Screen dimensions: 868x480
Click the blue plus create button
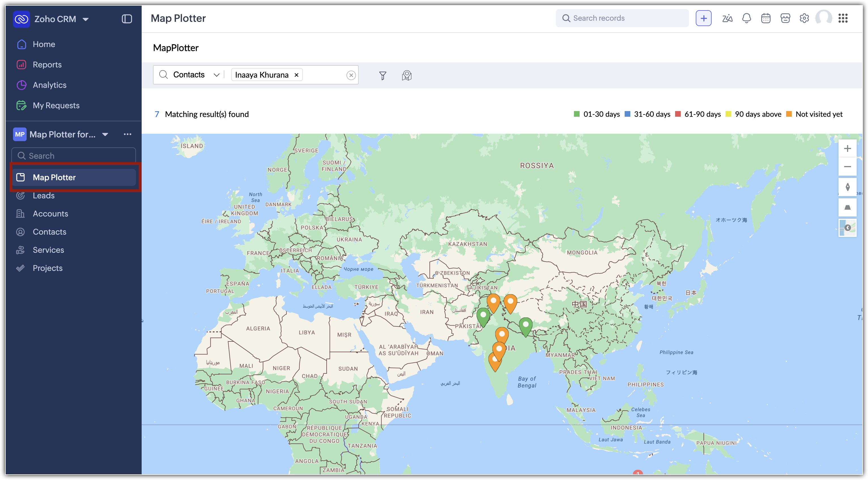coord(704,18)
